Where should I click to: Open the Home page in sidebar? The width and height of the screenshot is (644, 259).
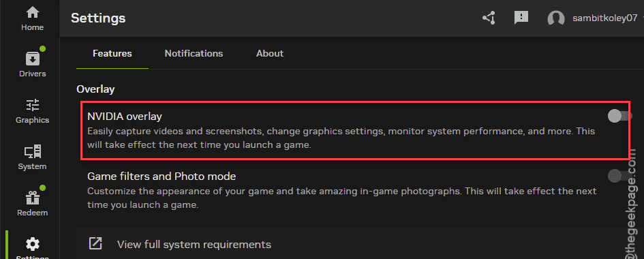pos(32,19)
